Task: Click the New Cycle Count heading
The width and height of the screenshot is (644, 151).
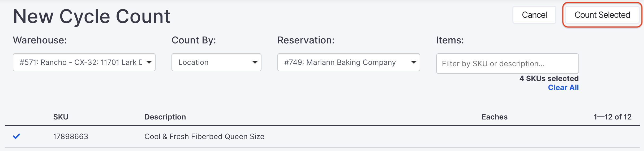Action: click(92, 16)
